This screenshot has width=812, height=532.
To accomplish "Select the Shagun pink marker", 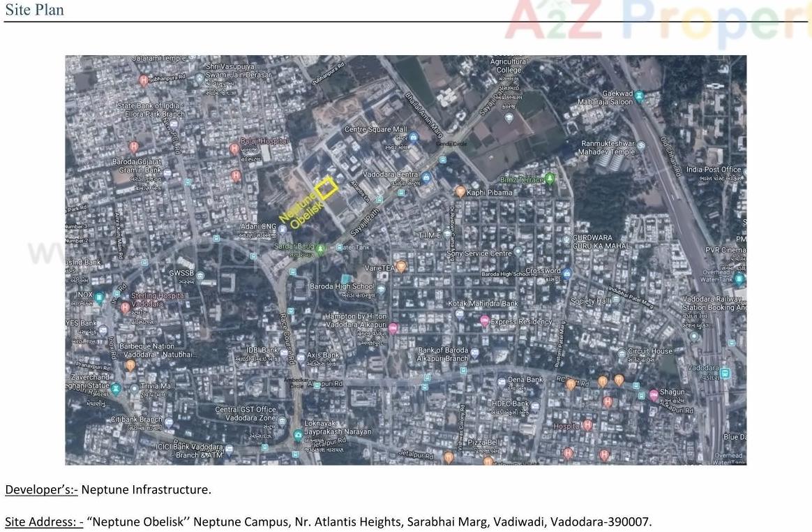I will click(654, 394).
